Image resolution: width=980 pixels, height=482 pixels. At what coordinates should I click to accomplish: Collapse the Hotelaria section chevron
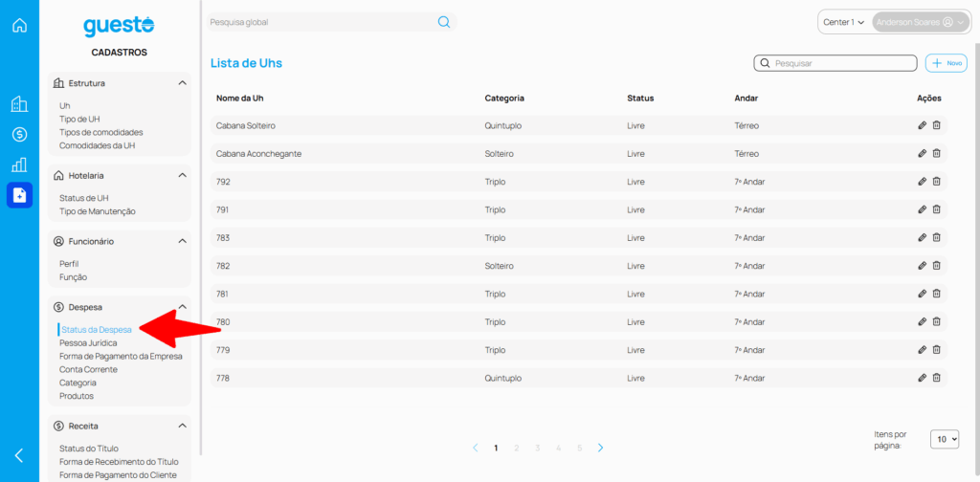tap(182, 176)
